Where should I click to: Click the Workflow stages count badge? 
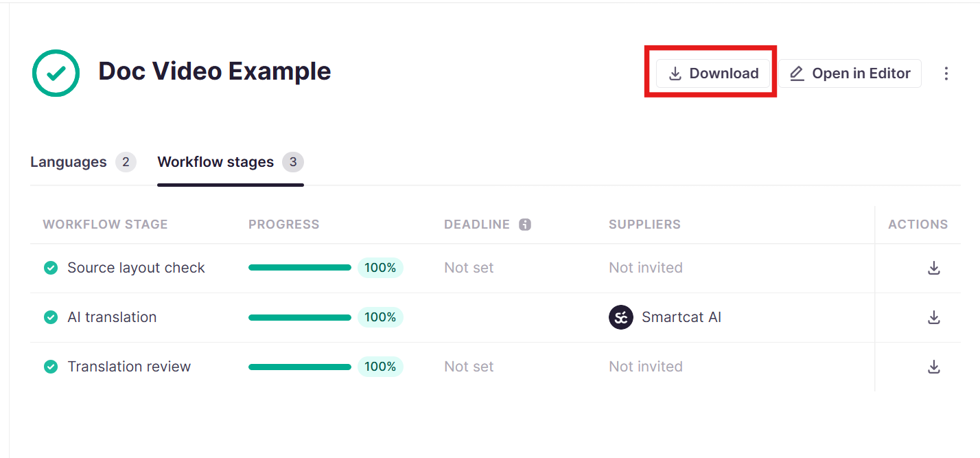coord(293,162)
